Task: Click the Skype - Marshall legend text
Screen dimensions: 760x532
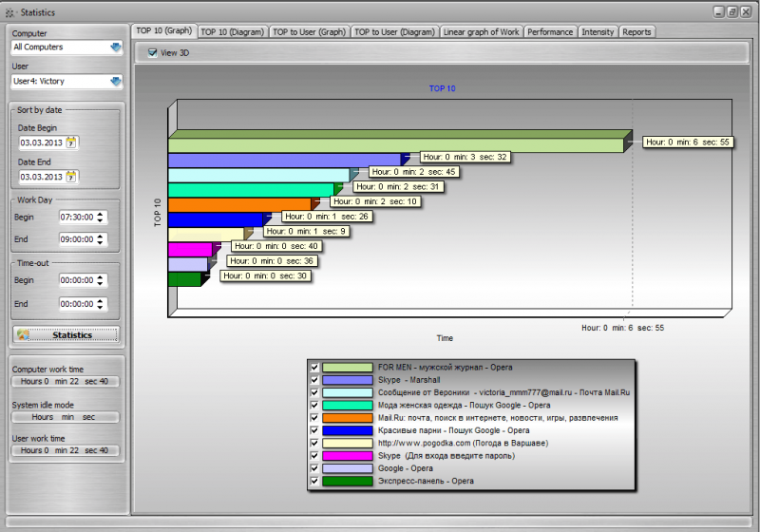Action: (409, 380)
